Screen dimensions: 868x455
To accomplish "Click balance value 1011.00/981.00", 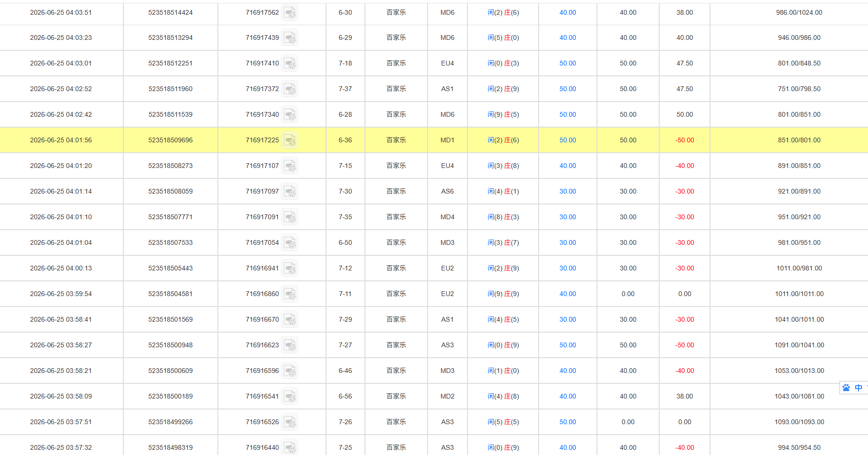I will pyautogui.click(x=799, y=268).
